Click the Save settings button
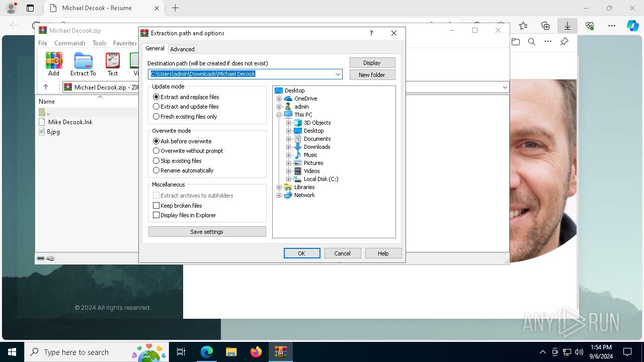 tap(207, 232)
